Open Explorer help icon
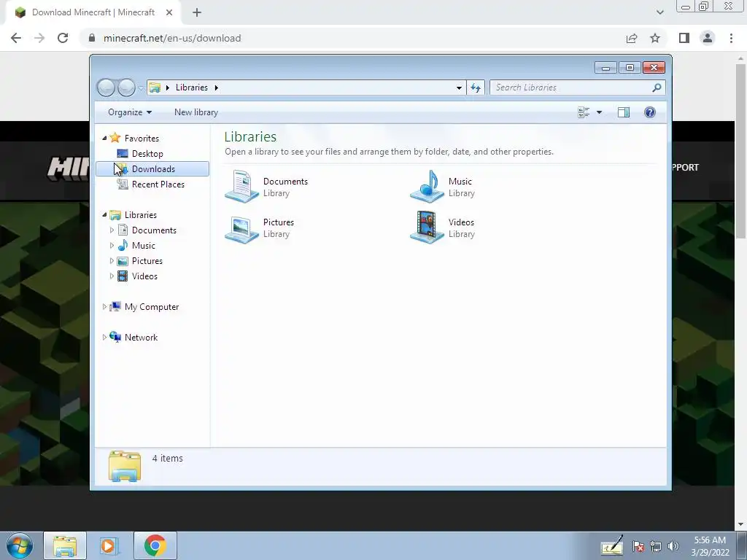This screenshot has width=747, height=560. click(x=650, y=112)
